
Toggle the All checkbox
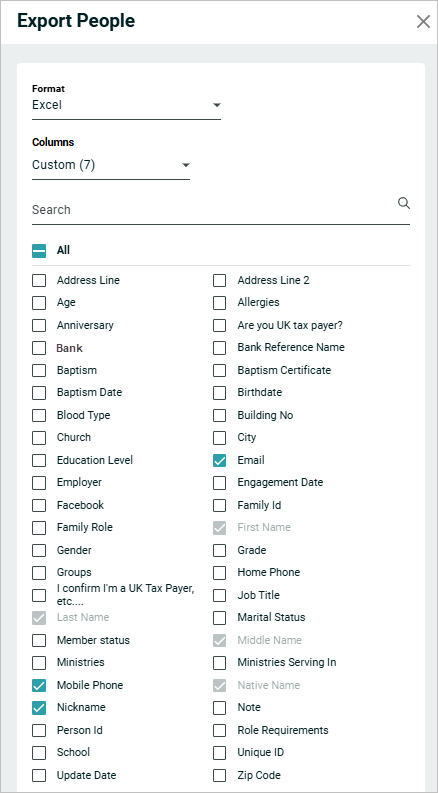[39, 250]
